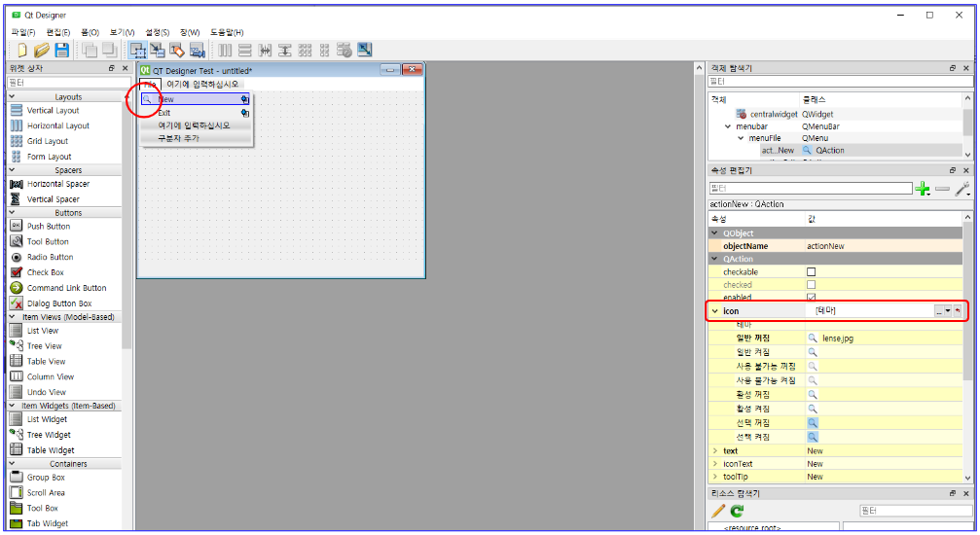Image resolution: width=980 pixels, height=535 pixels.
Task: Collapse the icon property row
Action: click(x=715, y=310)
